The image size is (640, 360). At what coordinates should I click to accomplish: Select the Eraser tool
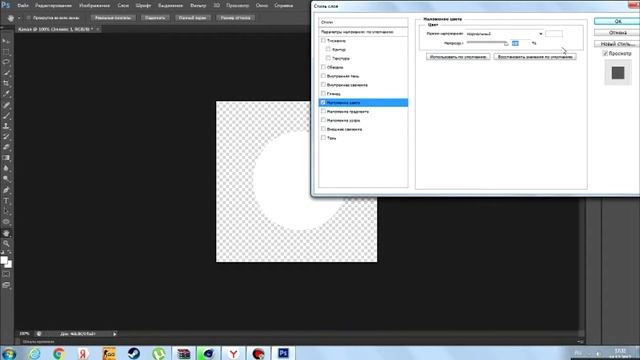point(6,147)
